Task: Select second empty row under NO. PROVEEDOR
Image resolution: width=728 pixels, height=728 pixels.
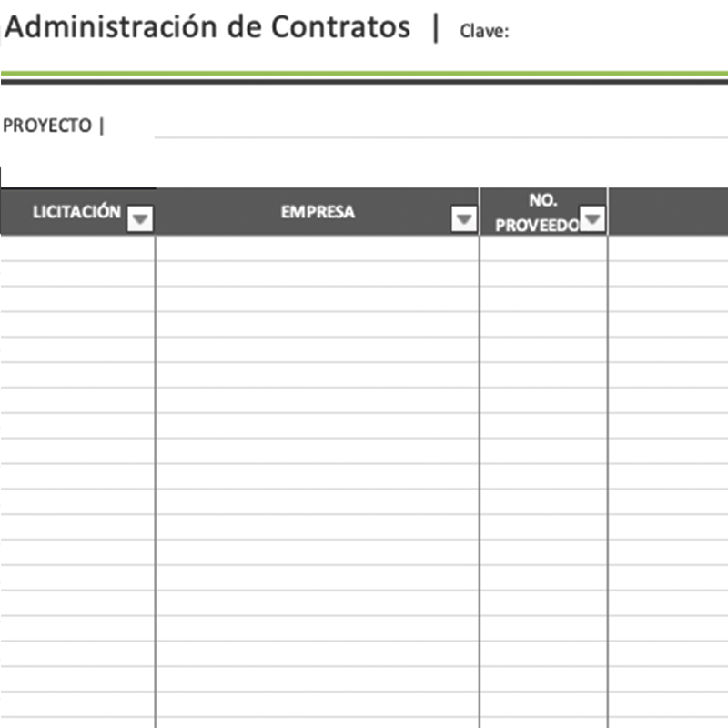Action: (543, 274)
